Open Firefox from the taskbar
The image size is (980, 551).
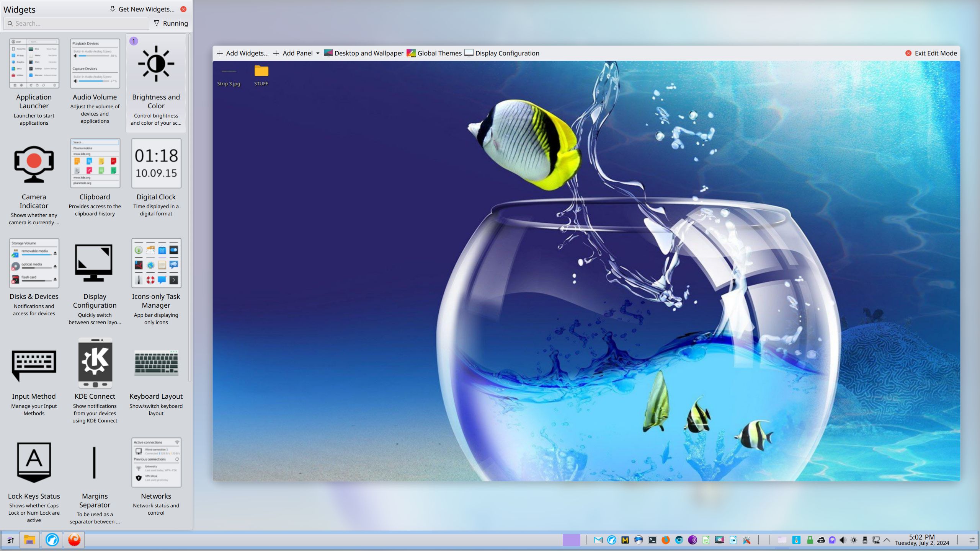coord(666,540)
